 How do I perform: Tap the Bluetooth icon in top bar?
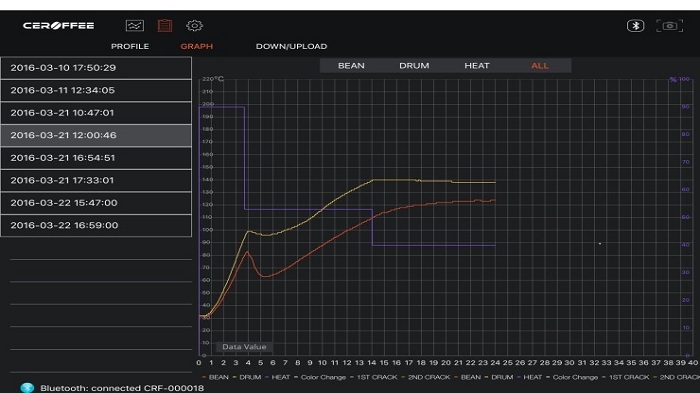(635, 25)
